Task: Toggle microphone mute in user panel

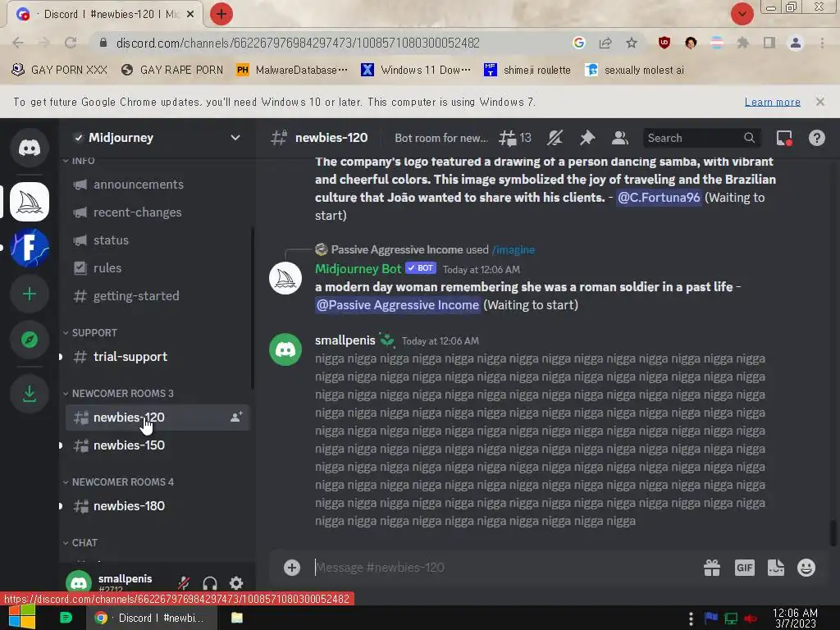Action: click(184, 583)
